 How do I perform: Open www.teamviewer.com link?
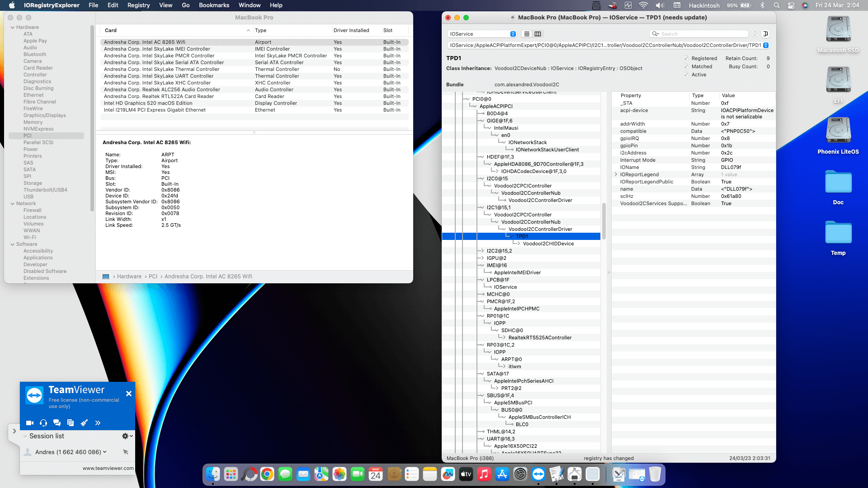tap(108, 468)
